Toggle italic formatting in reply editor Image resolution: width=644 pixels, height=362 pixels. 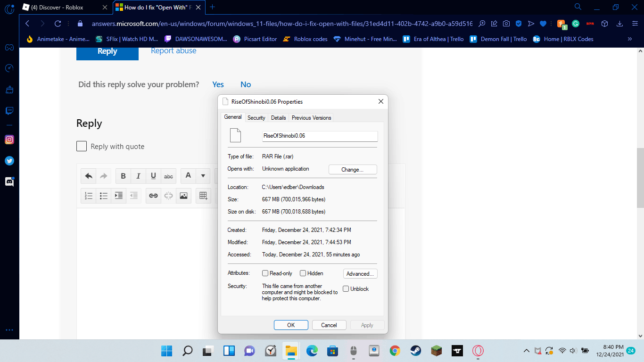(x=138, y=176)
